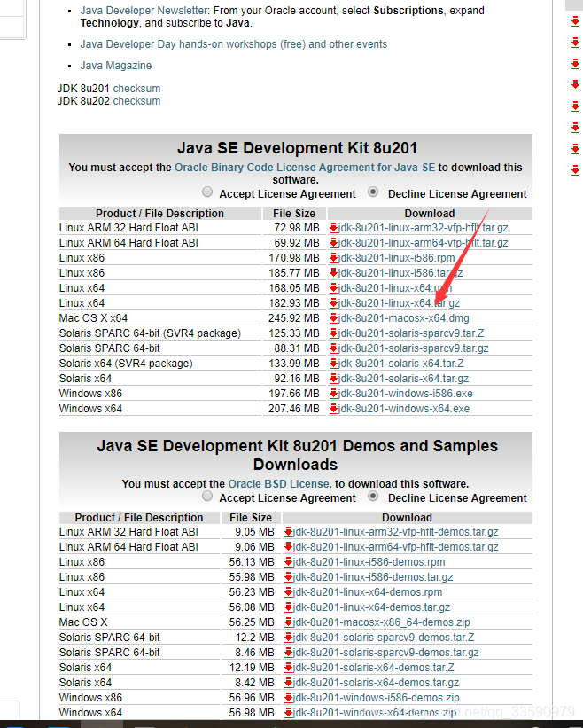Image resolution: width=583 pixels, height=728 pixels.
Task: Click download icon beside jdk-8u201-windows-x64.exe
Action: point(333,409)
